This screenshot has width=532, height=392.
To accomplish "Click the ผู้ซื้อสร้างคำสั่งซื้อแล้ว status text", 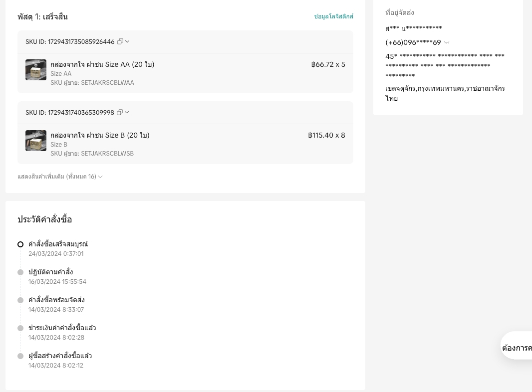I will pyautogui.click(x=60, y=356).
